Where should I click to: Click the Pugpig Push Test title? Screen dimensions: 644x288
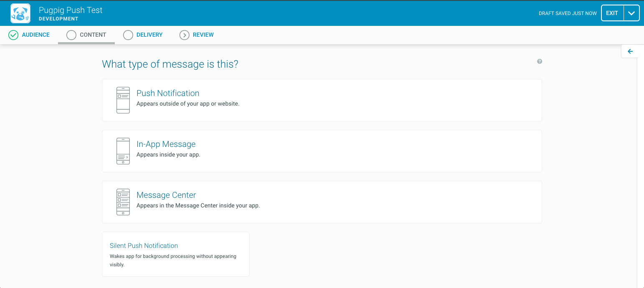point(71,10)
